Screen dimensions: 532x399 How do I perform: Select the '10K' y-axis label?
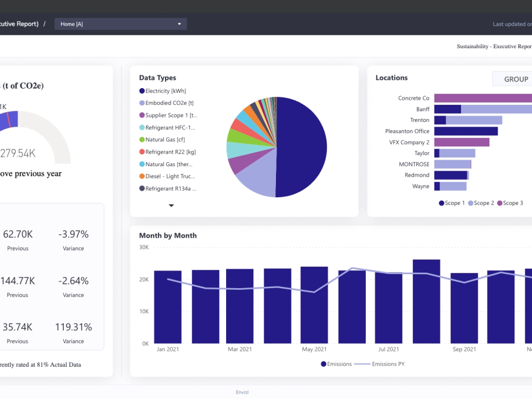(x=144, y=311)
